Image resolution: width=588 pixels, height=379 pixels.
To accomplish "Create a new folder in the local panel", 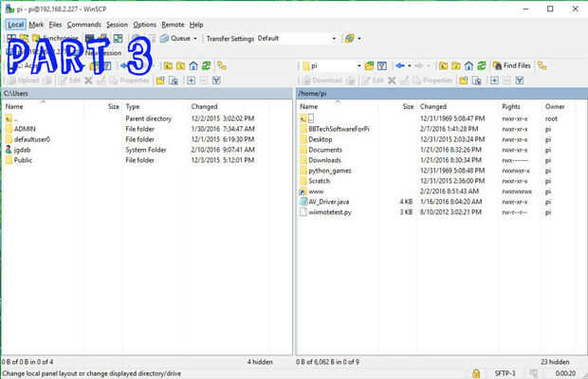I will 160,81.
